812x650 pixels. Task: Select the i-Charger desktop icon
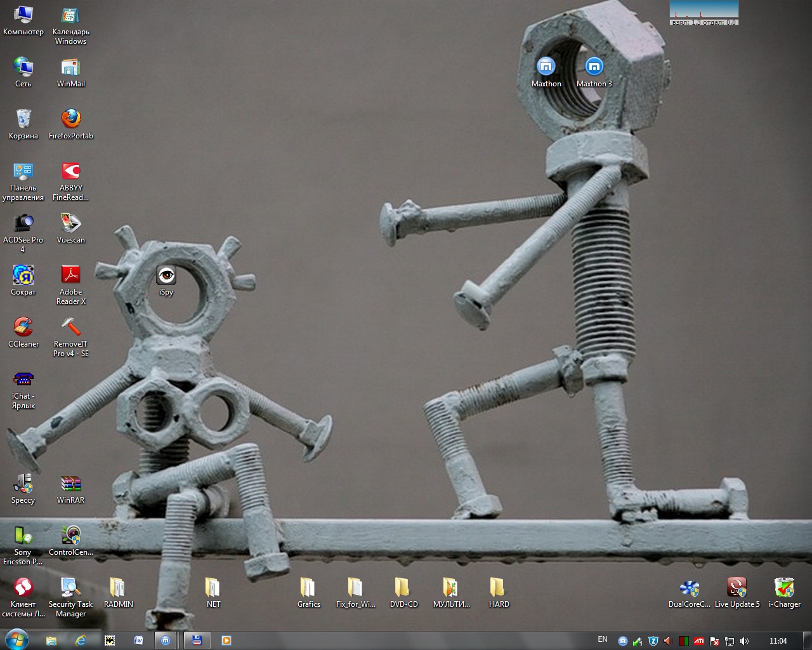pos(784,588)
